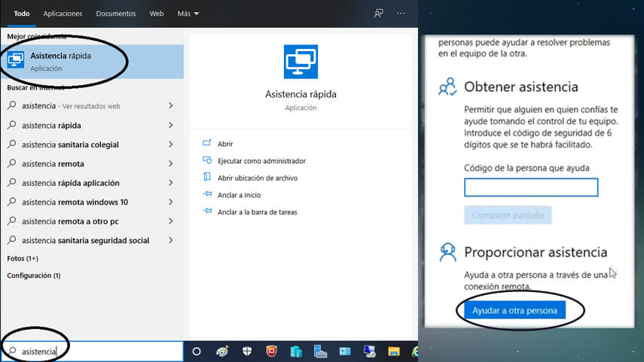Viewport: 644px width, 362px height.
Task: Open the blue picture window taskbar icon
Action: 345,351
